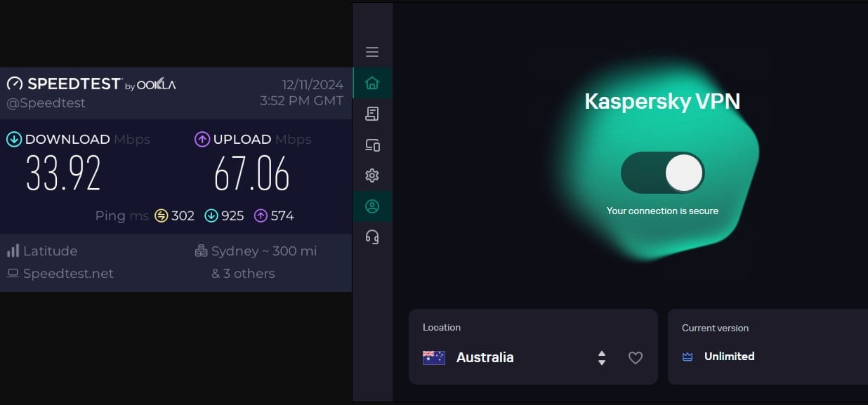Open Kaspersky VPN settings gear icon
This screenshot has width=868, height=405.
coord(371,175)
